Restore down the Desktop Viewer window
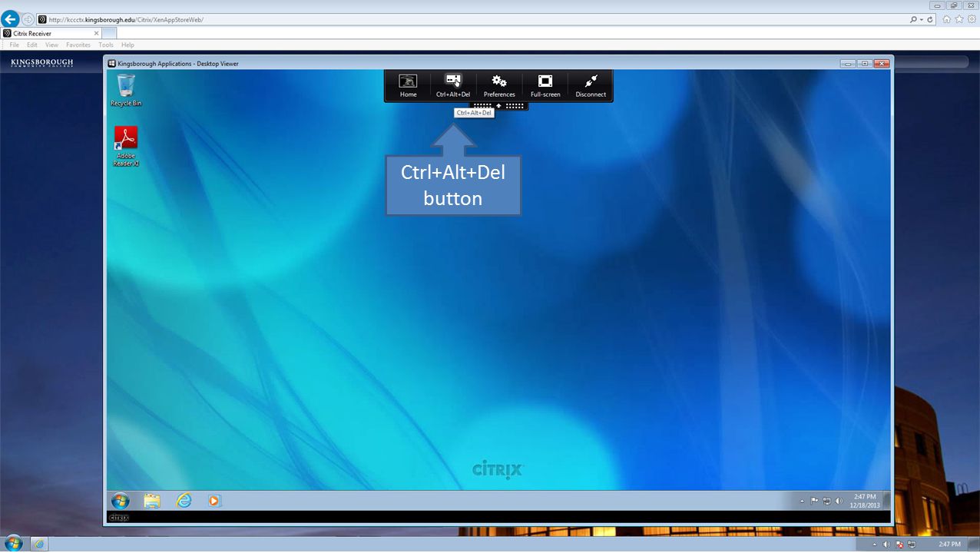The width and height of the screenshot is (980, 553). point(865,63)
